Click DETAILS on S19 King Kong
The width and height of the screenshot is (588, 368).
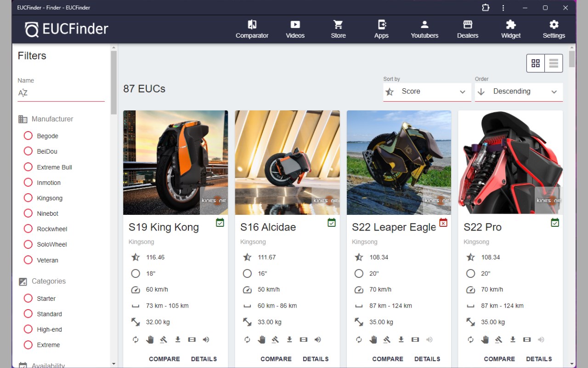204,359
